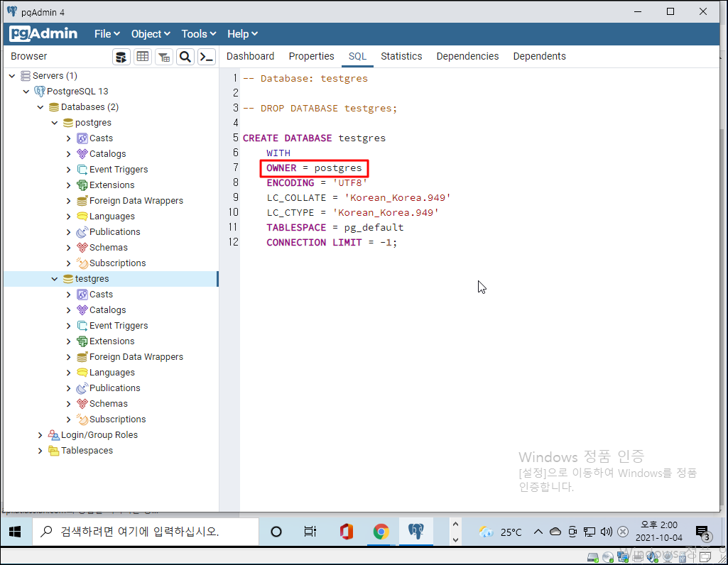Click the Windows Start button
The width and height of the screenshot is (728, 565).
coord(15,532)
